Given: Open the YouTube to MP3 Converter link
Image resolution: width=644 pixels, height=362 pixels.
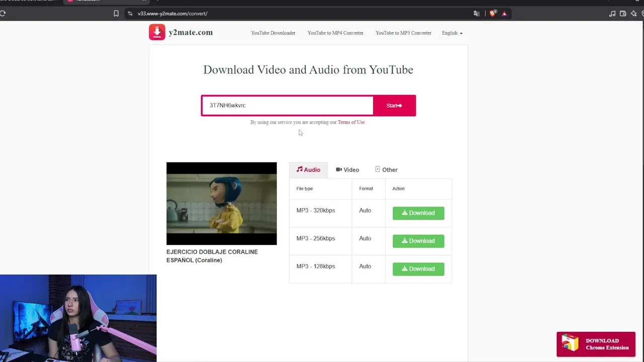Looking at the screenshot, I should coord(404,33).
